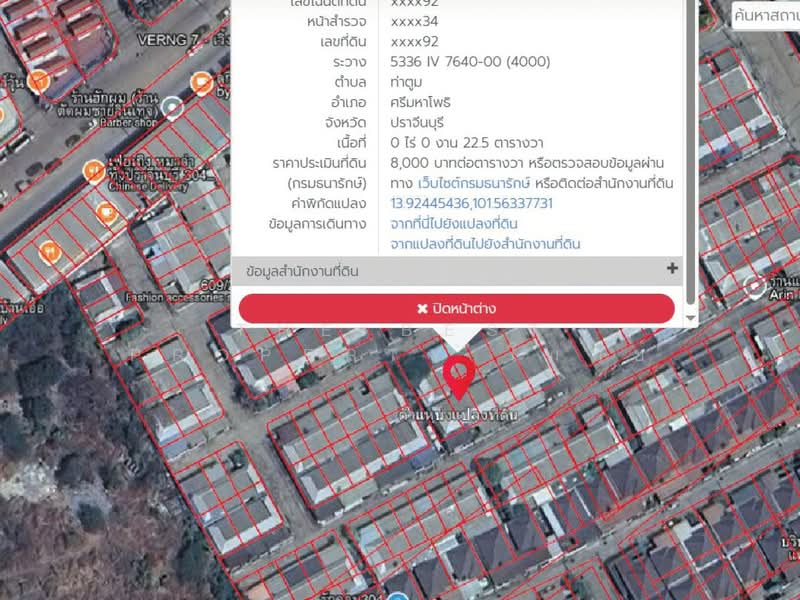Click the orange restaurant marker at bottom left
800x600 pixels.
tap(47, 252)
